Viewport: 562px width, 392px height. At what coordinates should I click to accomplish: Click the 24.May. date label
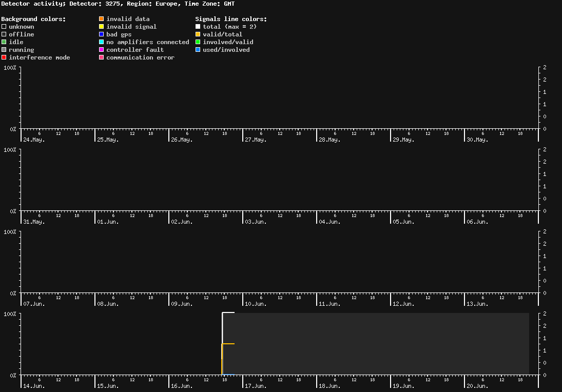34,140
